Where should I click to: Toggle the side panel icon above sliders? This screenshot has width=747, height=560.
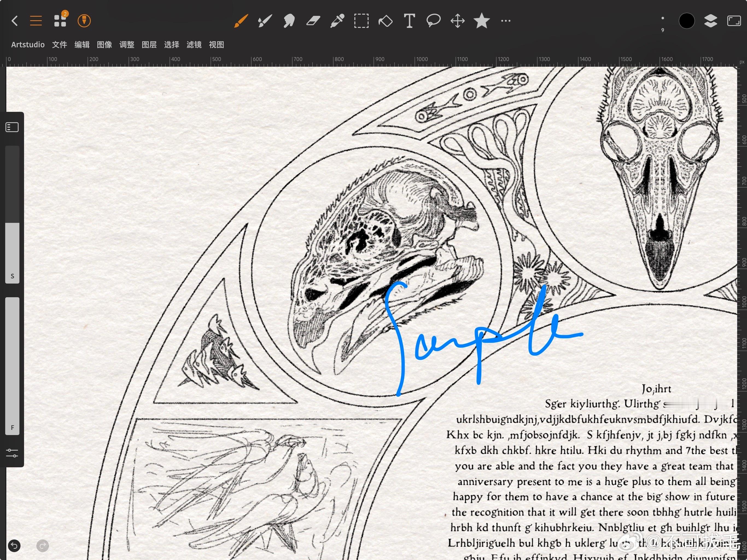[12, 127]
